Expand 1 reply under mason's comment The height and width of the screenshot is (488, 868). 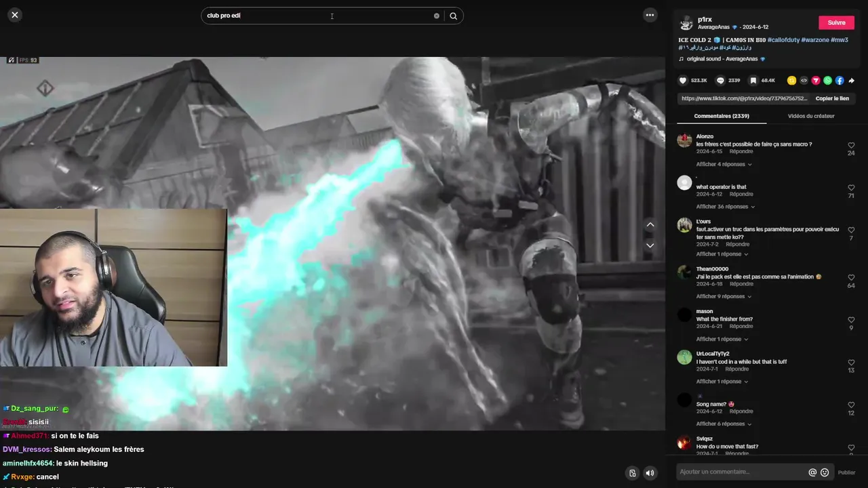[722, 339]
